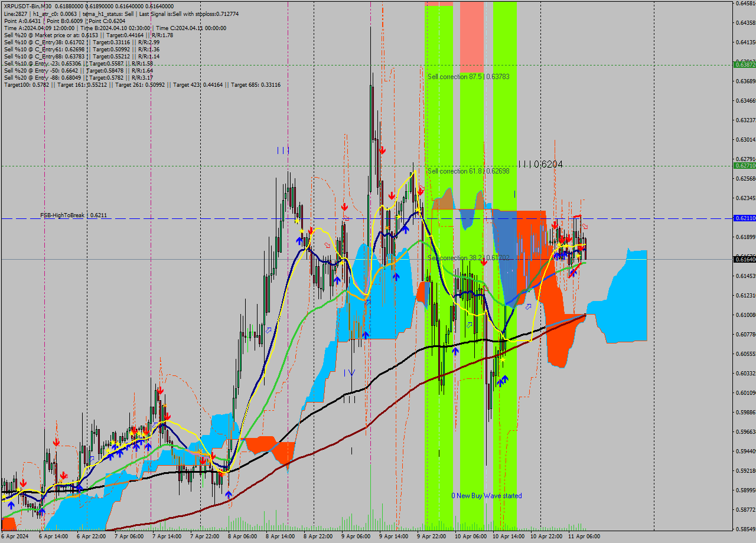Click the 9 Apr 14:00 time label
Viewport: 756px width, 543px height.
pyautogui.click(x=393, y=537)
